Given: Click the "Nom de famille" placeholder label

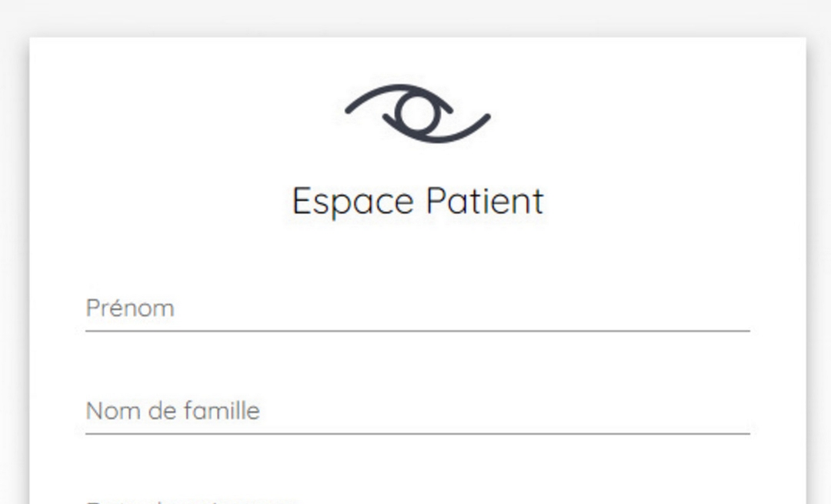Looking at the screenshot, I should point(172,411).
